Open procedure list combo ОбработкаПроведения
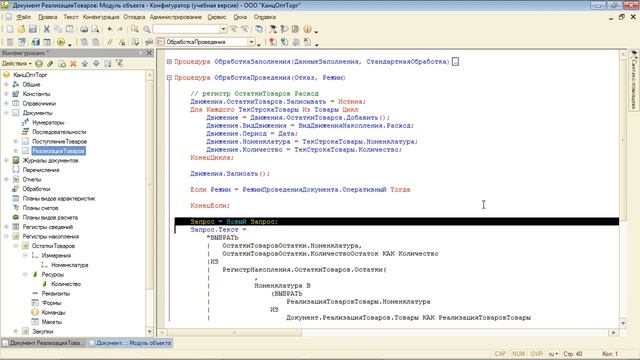The width and height of the screenshot is (640, 360). [x=251, y=42]
